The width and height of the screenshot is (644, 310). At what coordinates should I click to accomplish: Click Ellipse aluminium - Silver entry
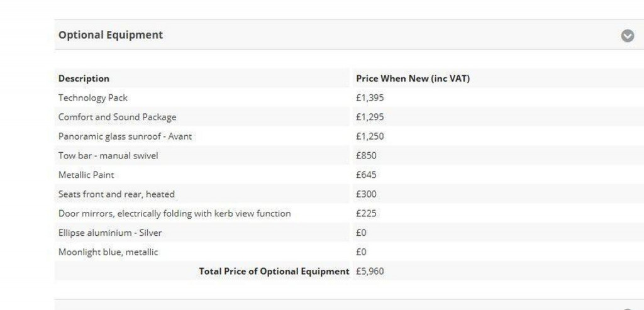(110, 233)
